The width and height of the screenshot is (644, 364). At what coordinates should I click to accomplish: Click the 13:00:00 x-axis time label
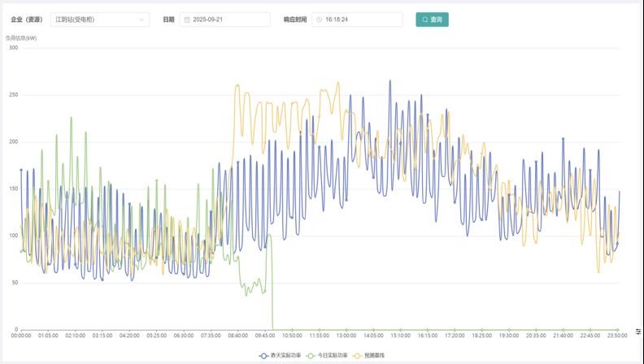(x=346, y=335)
